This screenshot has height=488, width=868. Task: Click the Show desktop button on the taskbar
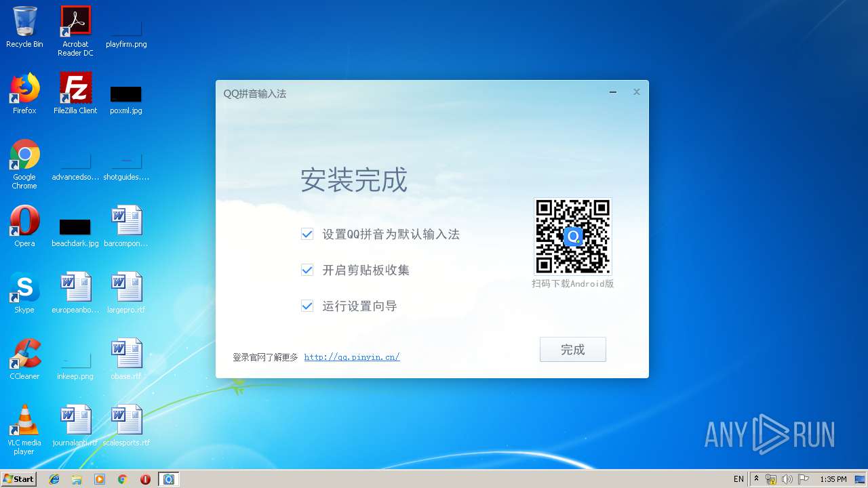pyautogui.click(x=861, y=479)
